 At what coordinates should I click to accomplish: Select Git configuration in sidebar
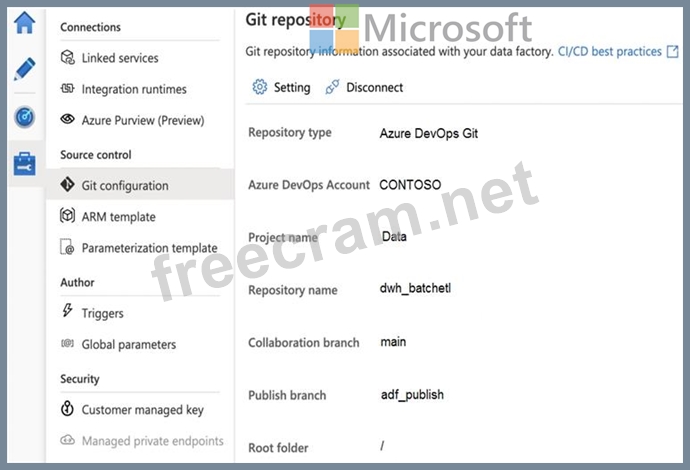(x=125, y=185)
